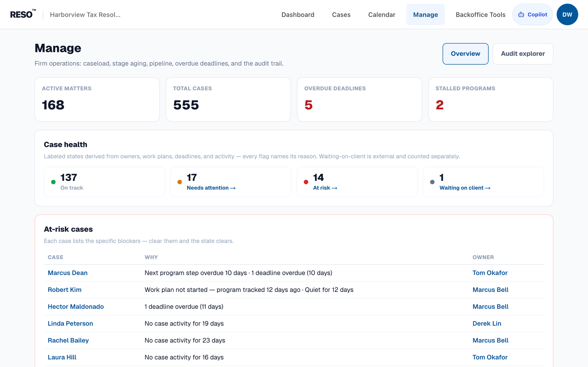This screenshot has height=367, width=588.
Task: Open the Waiting on client list
Action: coord(465,188)
